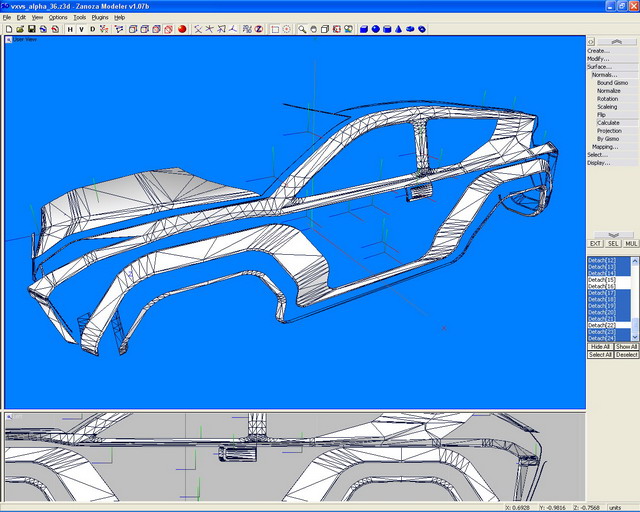
Task: Toggle the EXT mode button
Action: point(595,243)
